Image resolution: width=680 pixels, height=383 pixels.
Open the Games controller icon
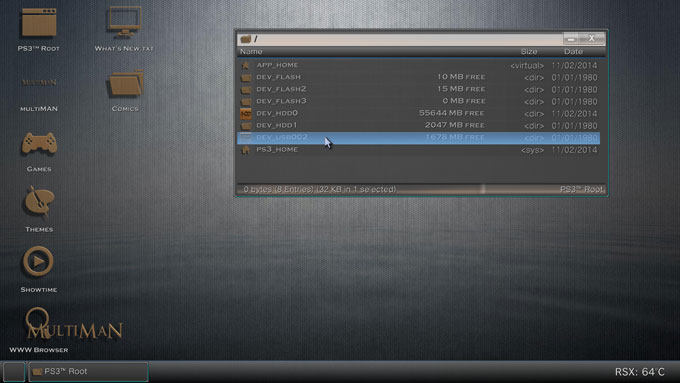(x=39, y=144)
